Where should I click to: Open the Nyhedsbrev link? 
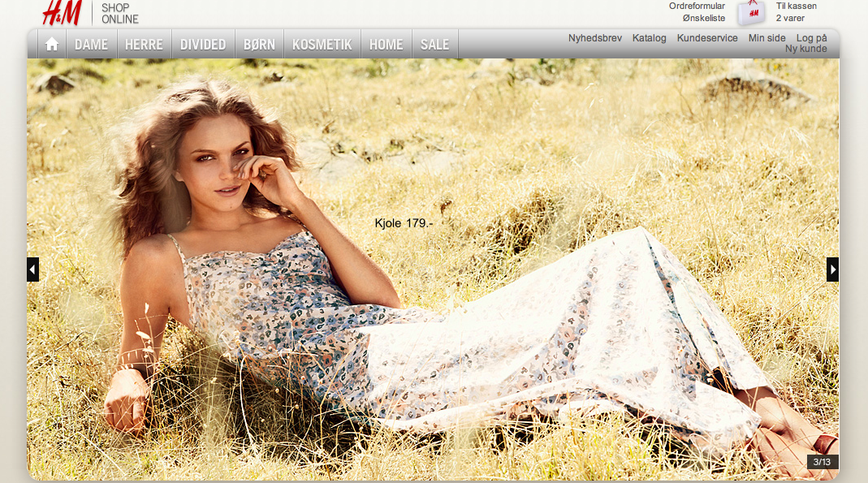(595, 38)
